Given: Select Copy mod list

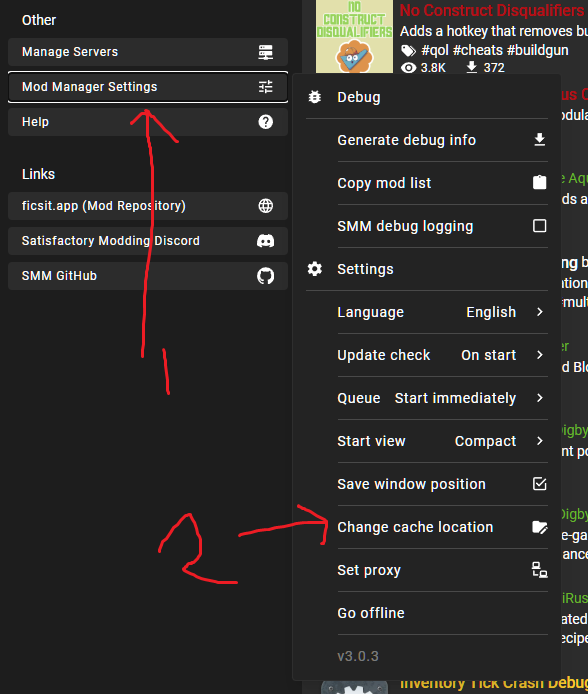Looking at the screenshot, I should [442, 183].
